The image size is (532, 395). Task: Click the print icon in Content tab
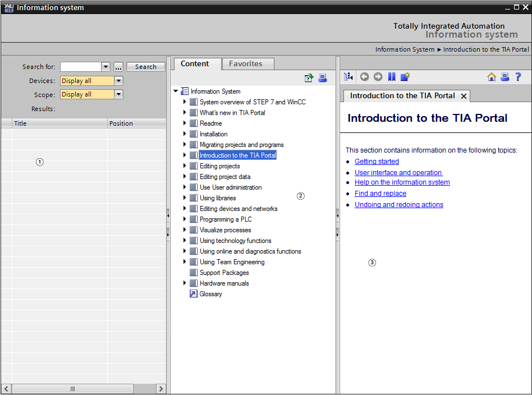point(323,78)
